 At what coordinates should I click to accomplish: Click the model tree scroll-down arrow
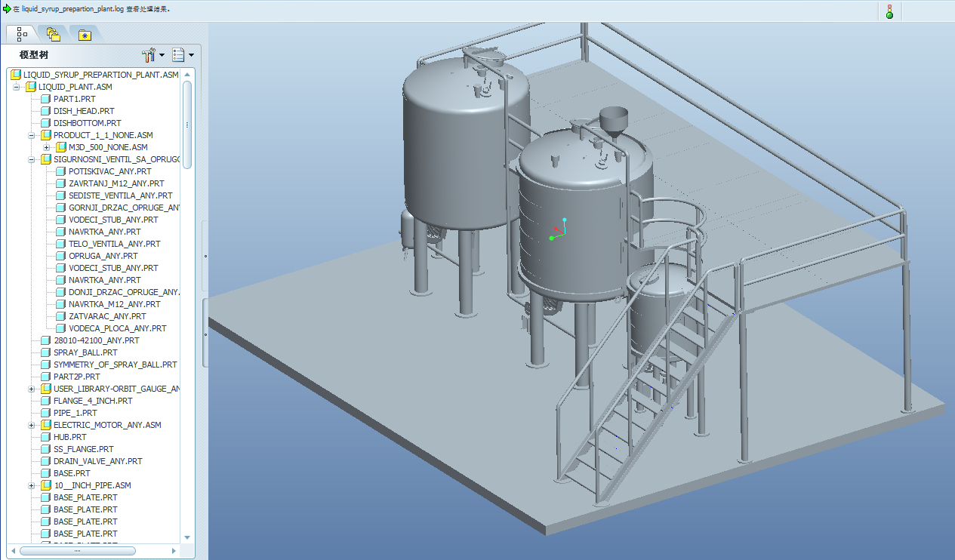tap(187, 537)
